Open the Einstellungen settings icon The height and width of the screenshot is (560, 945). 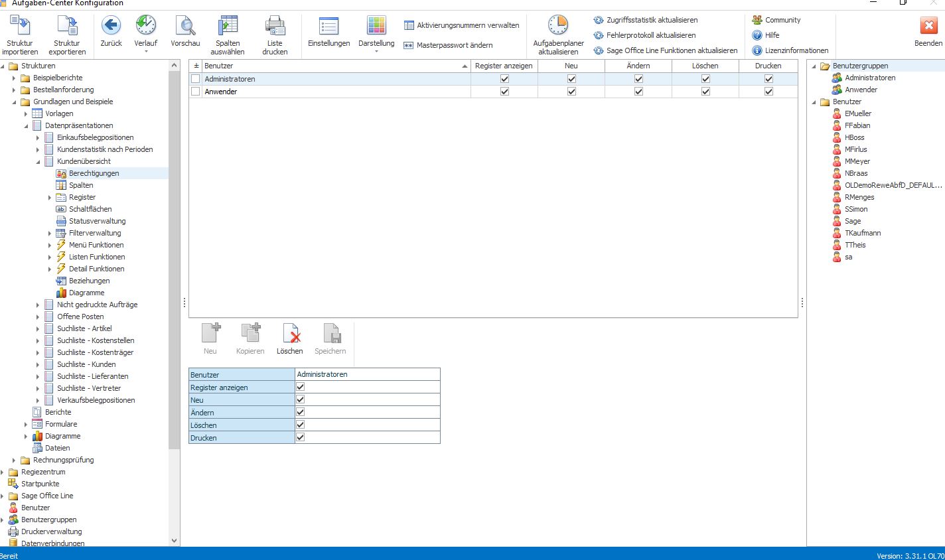pos(328,26)
